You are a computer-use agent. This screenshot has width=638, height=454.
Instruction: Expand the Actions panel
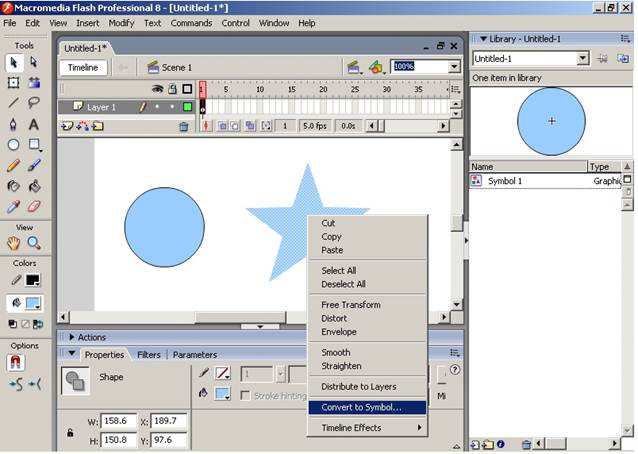(x=72, y=337)
